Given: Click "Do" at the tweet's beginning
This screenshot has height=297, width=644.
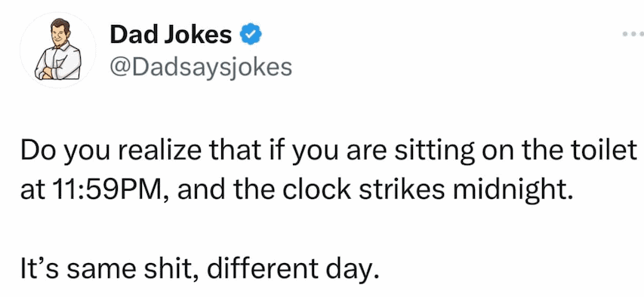Looking at the screenshot, I should click(x=38, y=152).
